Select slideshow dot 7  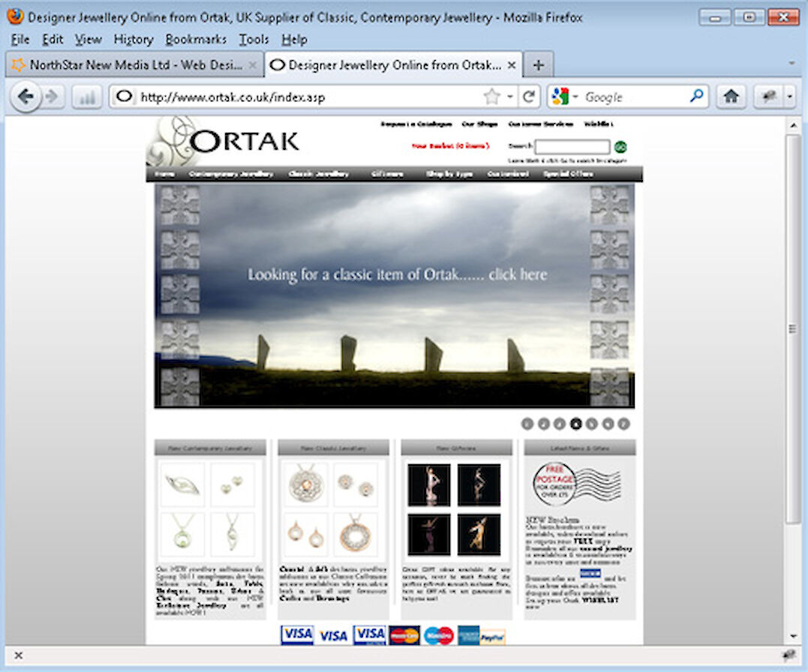623,424
